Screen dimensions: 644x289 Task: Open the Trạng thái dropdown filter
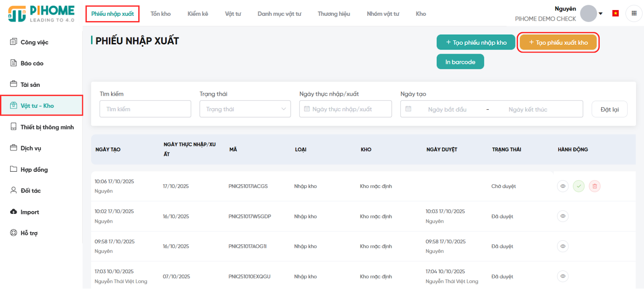tap(245, 109)
